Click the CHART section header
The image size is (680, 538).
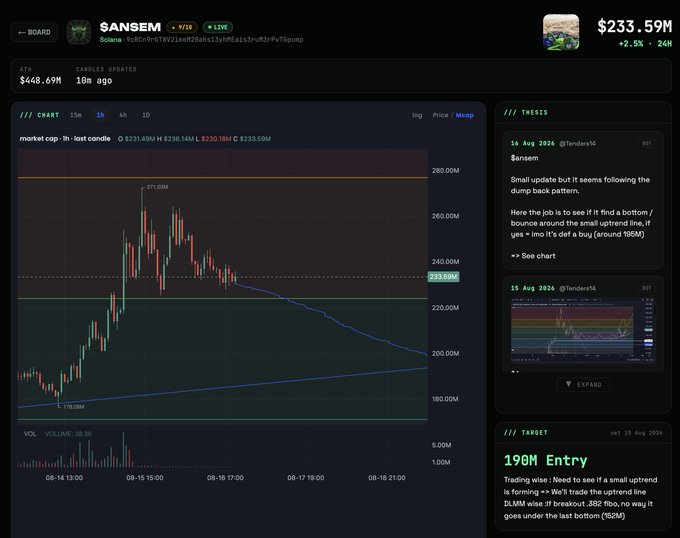coord(39,115)
